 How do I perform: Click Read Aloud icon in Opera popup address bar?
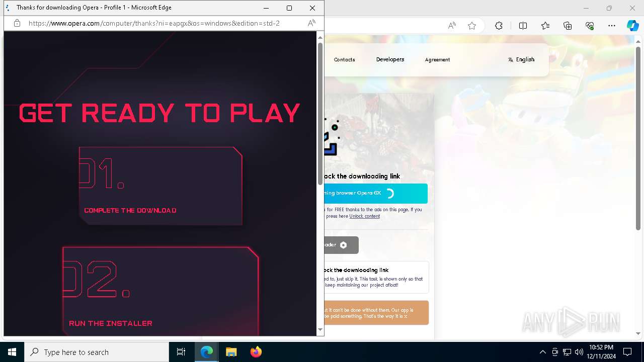(x=311, y=23)
